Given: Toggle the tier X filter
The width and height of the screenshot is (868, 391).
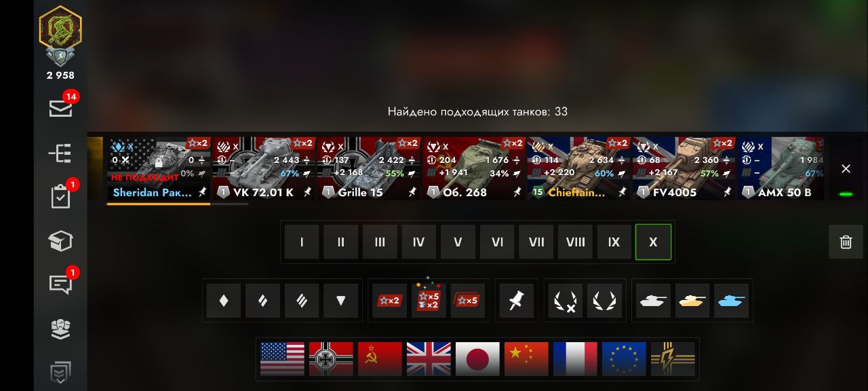Looking at the screenshot, I should coord(653,242).
